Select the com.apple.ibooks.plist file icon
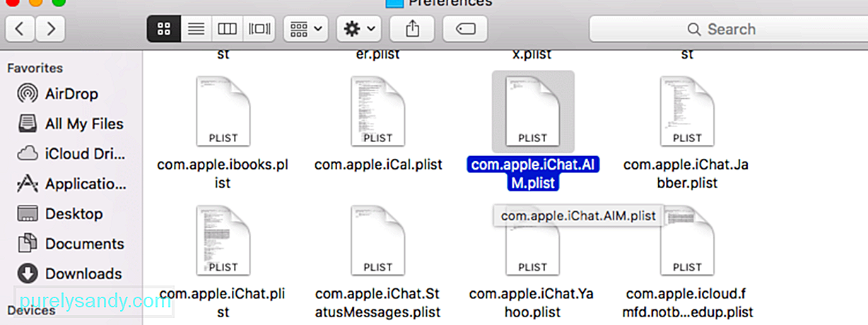The height and width of the screenshot is (325, 868). 223,112
